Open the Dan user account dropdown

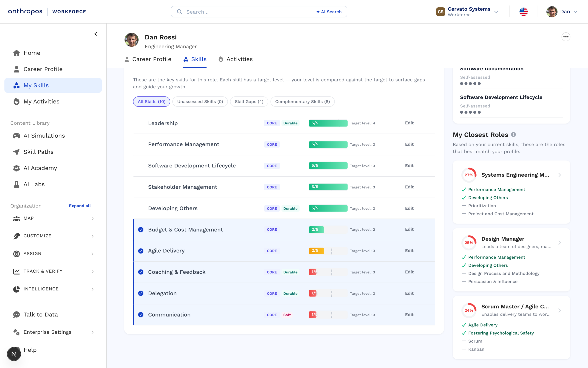[x=575, y=12]
